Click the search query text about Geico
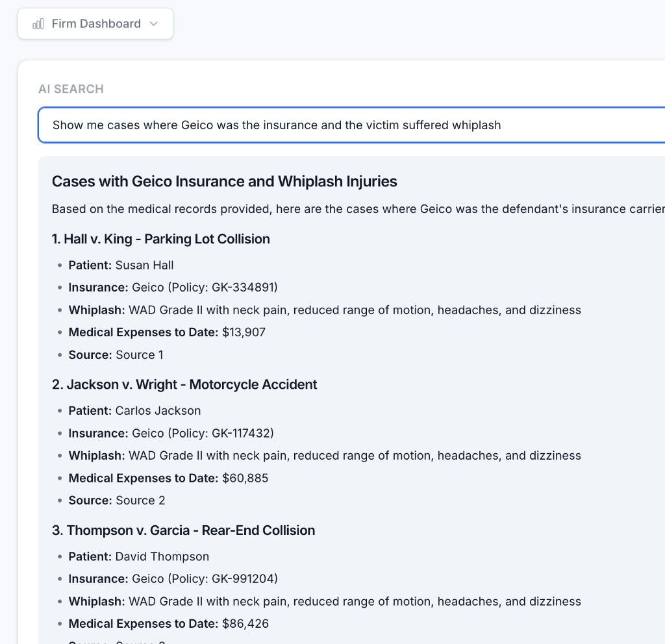The image size is (665, 644). pos(276,125)
